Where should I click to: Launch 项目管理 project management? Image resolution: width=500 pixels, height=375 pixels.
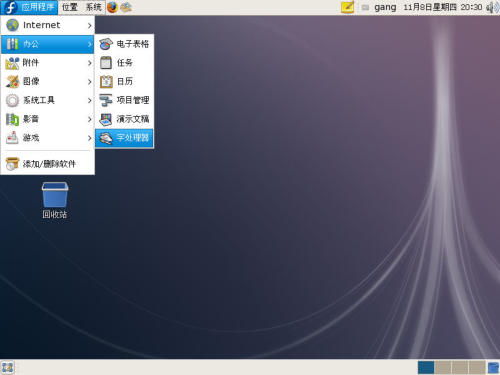pos(124,100)
